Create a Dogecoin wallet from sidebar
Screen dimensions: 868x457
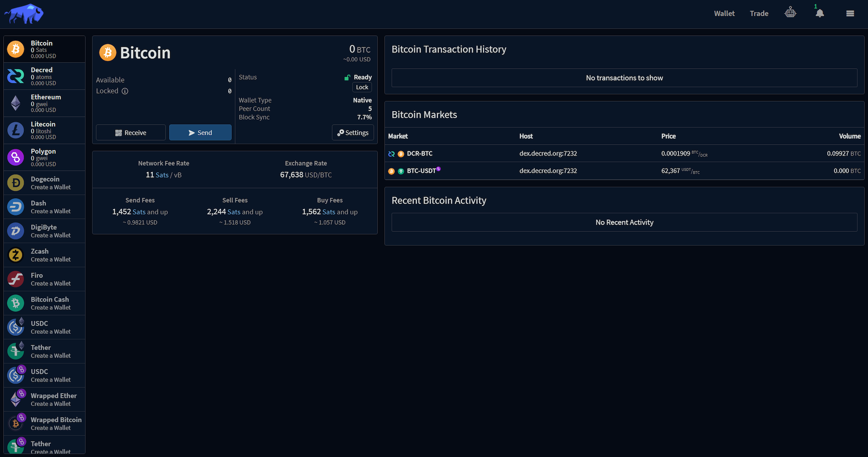pos(44,183)
